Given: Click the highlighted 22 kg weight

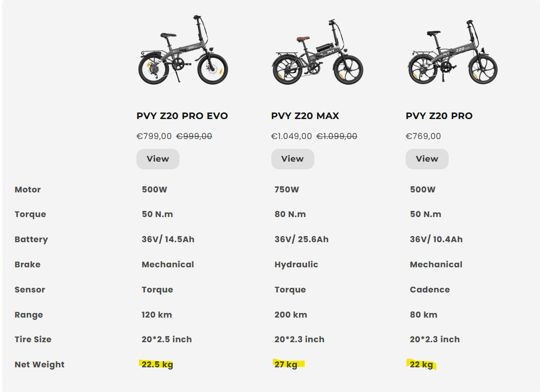Looking at the screenshot, I should pyautogui.click(x=421, y=364).
